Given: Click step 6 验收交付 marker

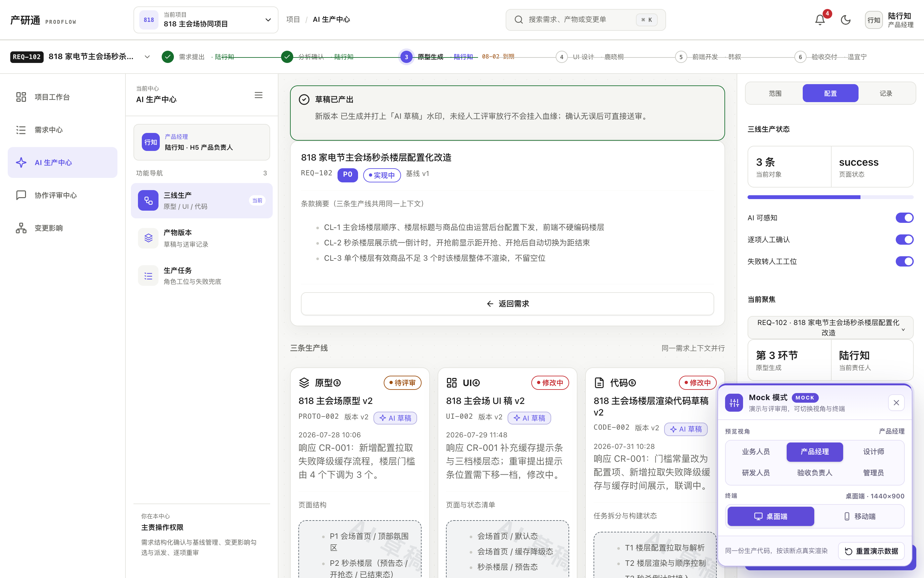Looking at the screenshot, I should 800,57.
